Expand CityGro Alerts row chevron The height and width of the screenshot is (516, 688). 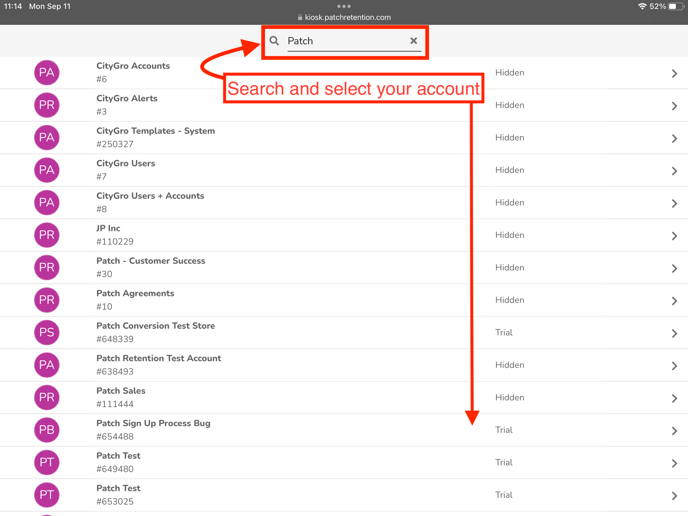(674, 106)
